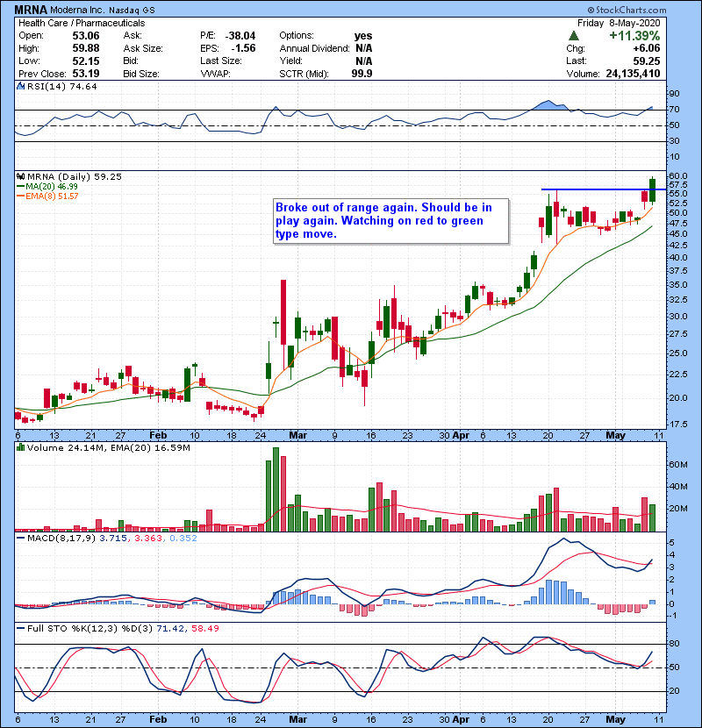Click the StockCharts.com copyright label
The image size is (702, 728).
click(627, 10)
